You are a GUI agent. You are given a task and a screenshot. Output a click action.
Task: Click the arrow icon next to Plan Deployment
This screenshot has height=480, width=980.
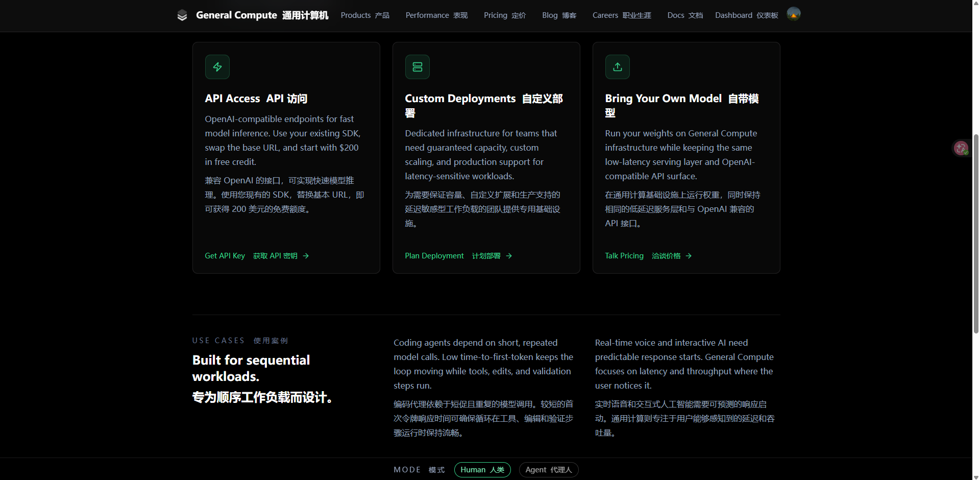[509, 256]
